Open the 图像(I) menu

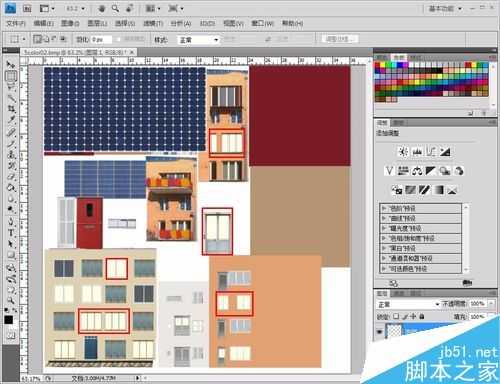[x=70, y=23]
